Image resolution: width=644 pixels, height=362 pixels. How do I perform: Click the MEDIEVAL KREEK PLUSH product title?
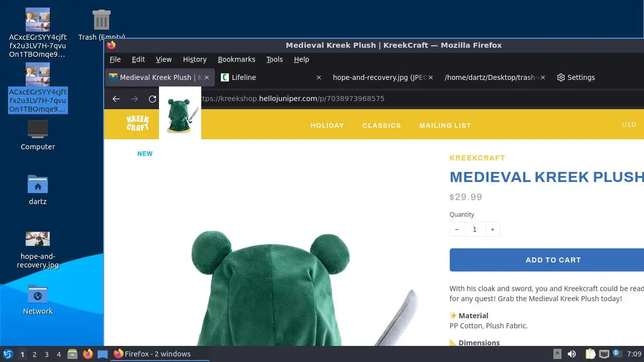click(546, 177)
